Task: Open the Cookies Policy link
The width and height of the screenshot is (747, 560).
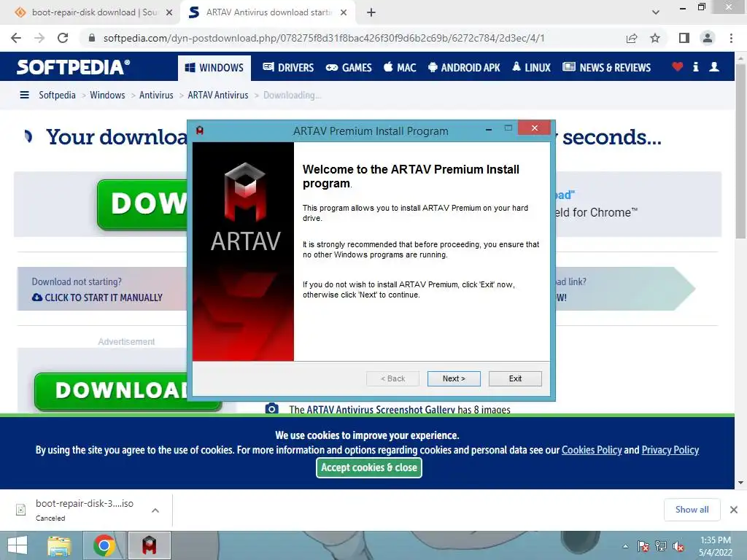Action: point(592,450)
